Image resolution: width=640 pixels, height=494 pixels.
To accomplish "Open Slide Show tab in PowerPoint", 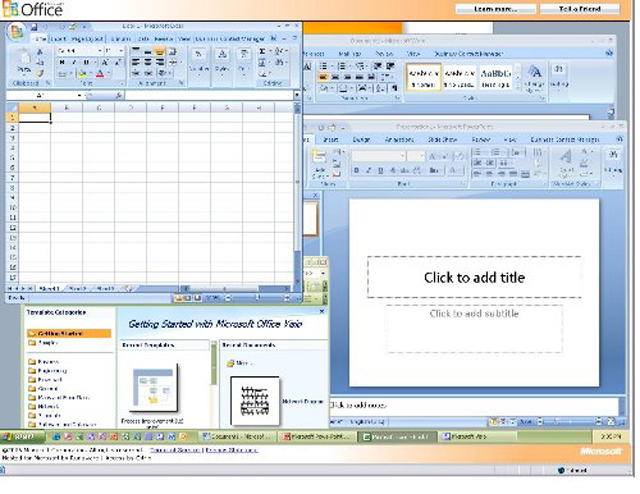I will pyautogui.click(x=442, y=140).
